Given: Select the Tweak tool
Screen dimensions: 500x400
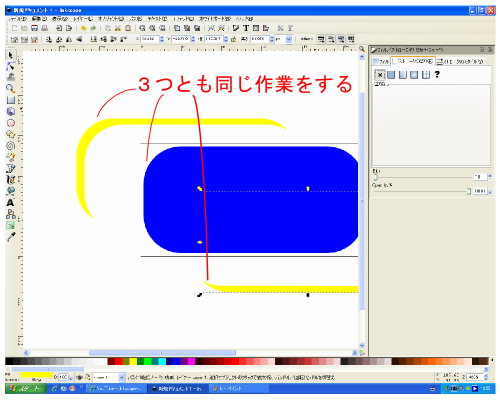Looking at the screenshot, I should click(11, 77).
